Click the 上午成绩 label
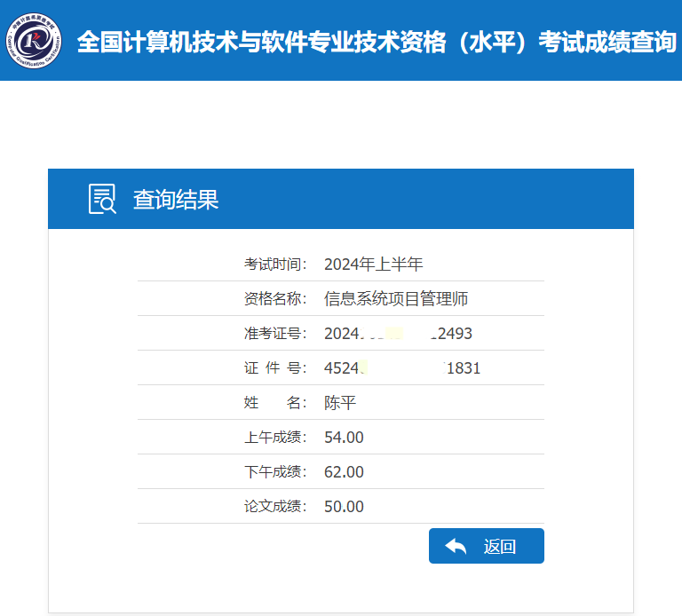 pyautogui.click(x=274, y=438)
